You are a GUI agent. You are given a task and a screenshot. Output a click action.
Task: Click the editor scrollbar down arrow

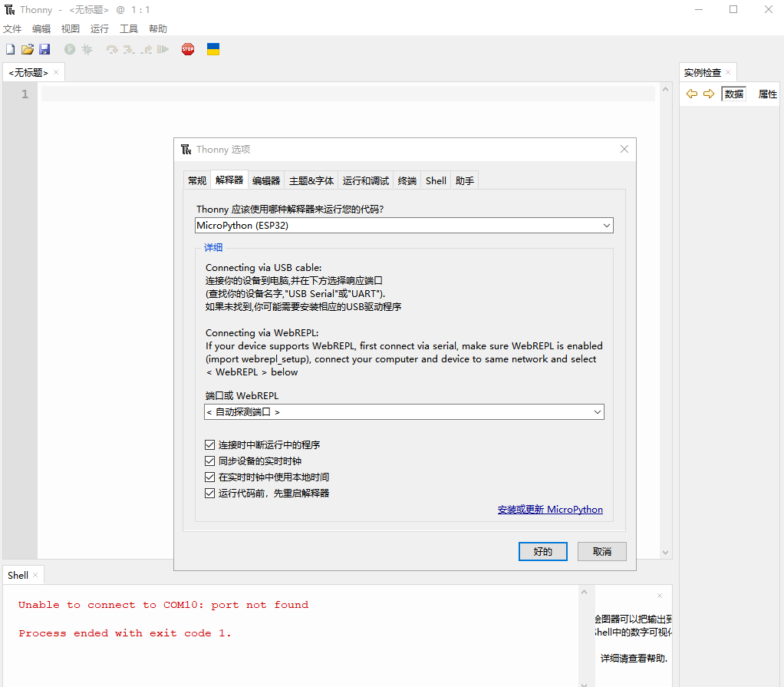[666, 553]
